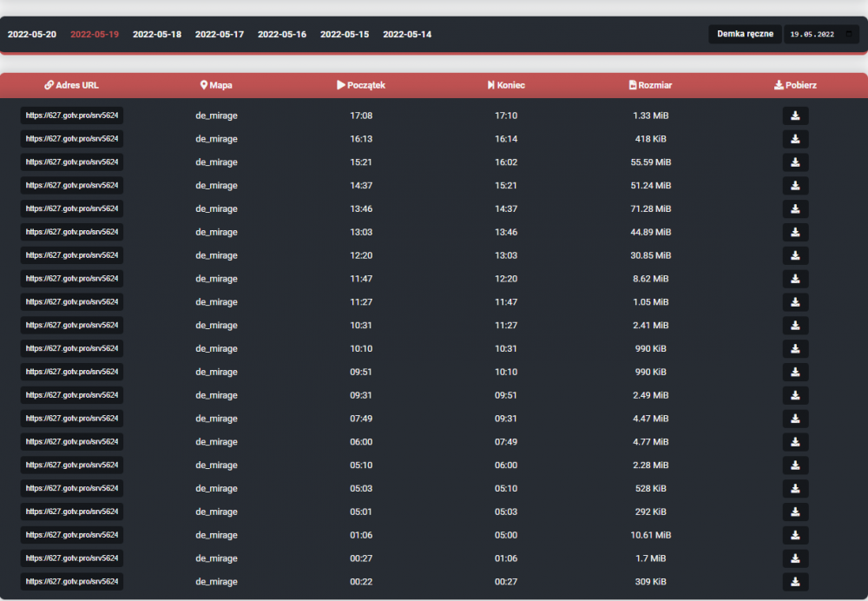Click the Koniec column header

coord(506,85)
